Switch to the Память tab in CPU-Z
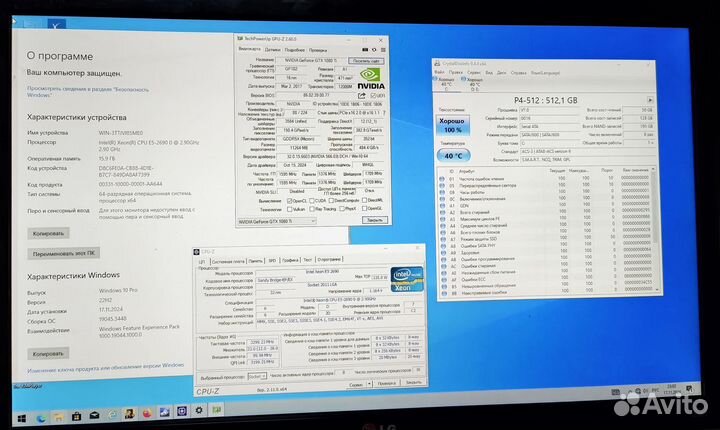Image resolution: width=720 pixels, height=430 pixels. (x=256, y=260)
